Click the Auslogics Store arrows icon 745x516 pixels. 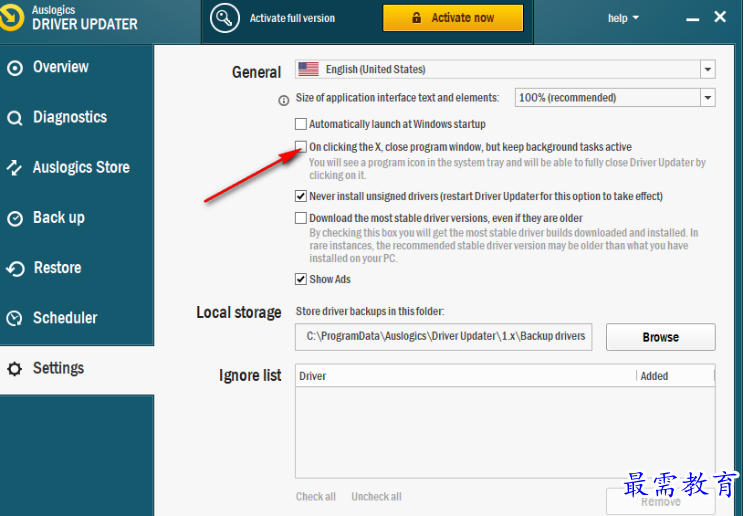(14, 167)
